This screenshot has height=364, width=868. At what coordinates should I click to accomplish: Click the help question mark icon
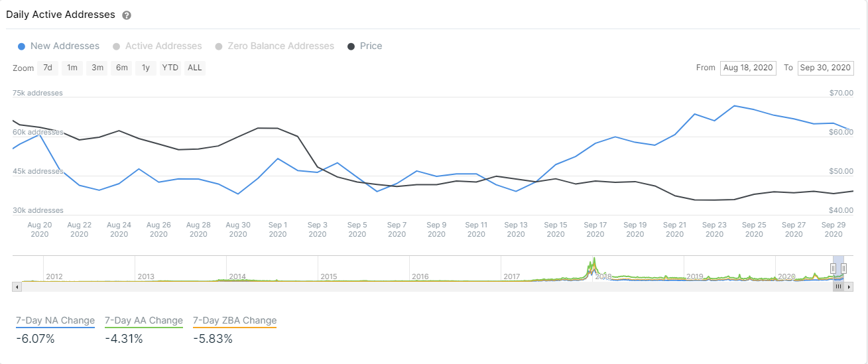[x=127, y=15]
